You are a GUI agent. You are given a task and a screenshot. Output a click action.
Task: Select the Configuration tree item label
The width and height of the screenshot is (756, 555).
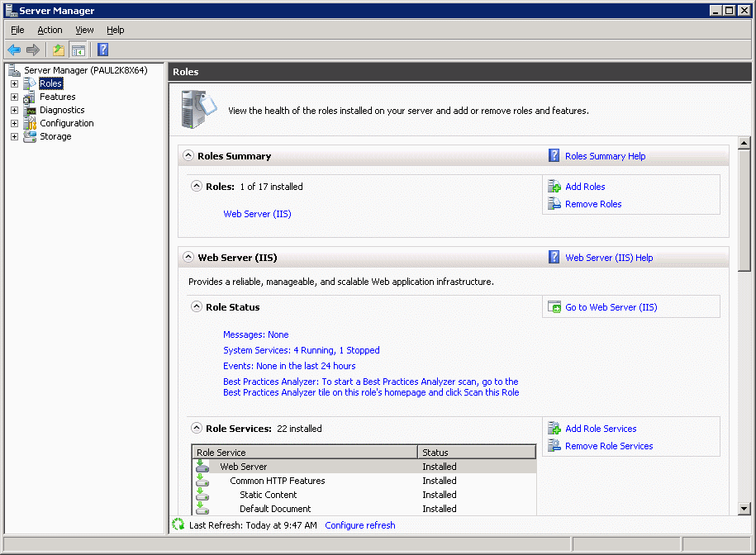[x=67, y=123]
